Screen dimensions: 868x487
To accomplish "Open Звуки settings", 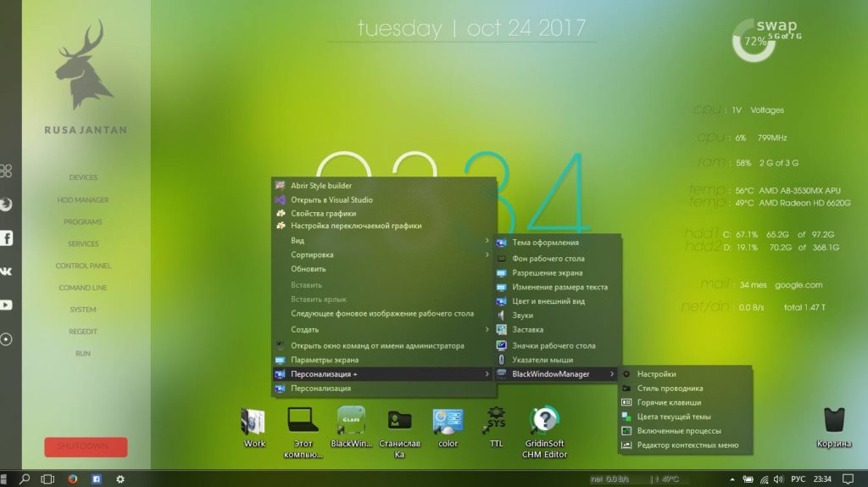I will pos(558,316).
